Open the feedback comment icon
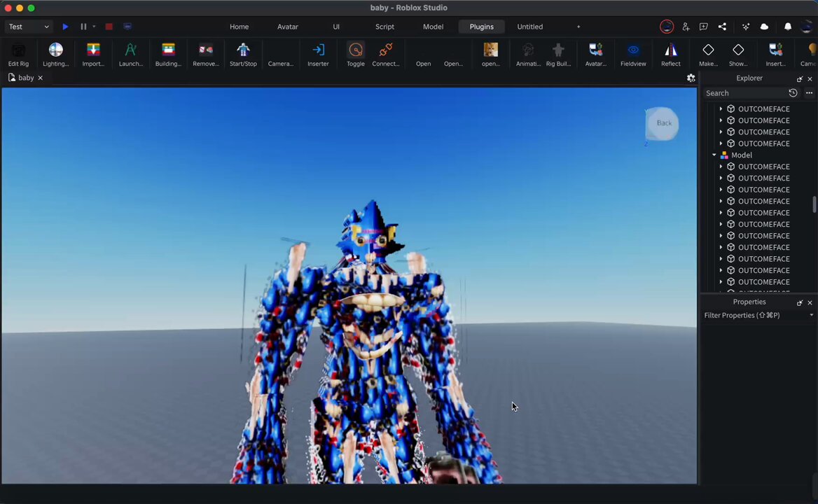This screenshot has width=818, height=504. coord(704,27)
